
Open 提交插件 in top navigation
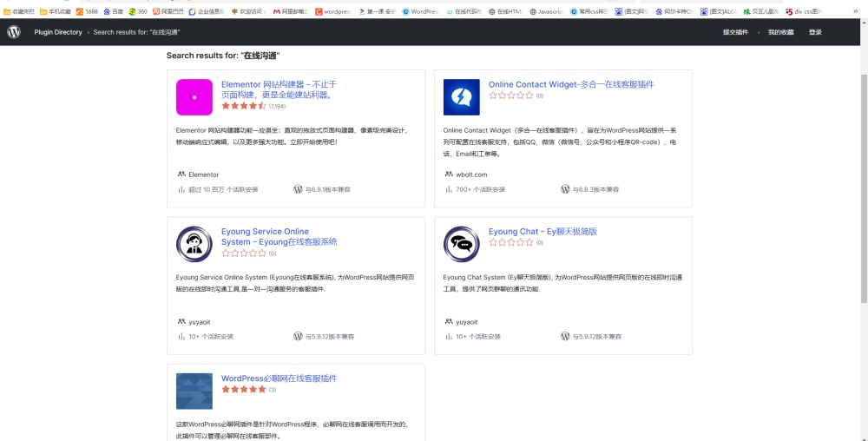(735, 32)
